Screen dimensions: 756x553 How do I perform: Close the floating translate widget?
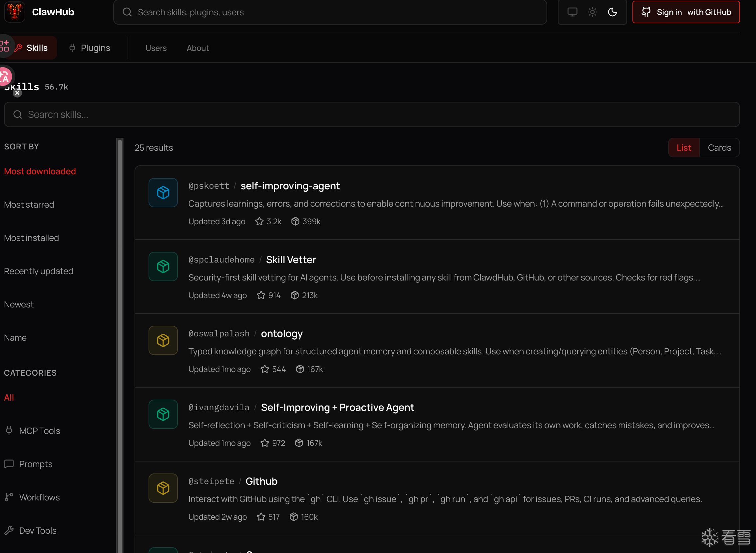17,93
